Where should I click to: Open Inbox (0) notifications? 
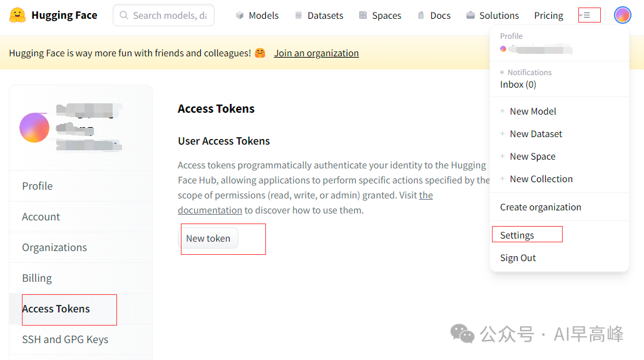pyautogui.click(x=518, y=85)
